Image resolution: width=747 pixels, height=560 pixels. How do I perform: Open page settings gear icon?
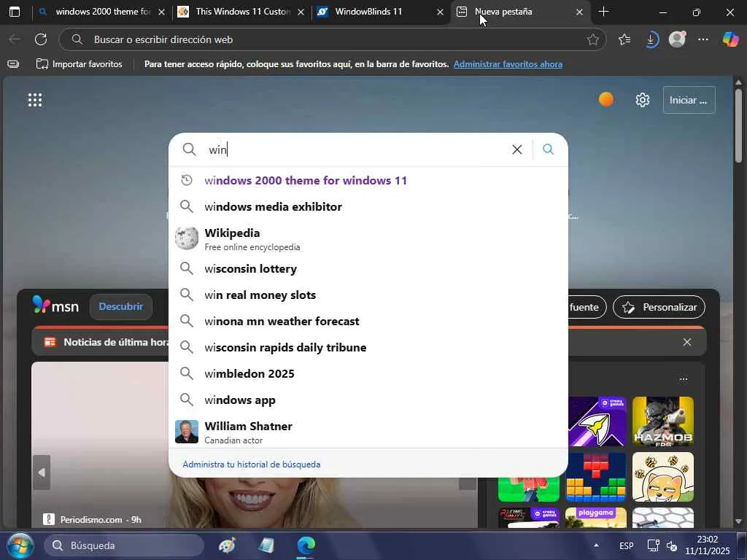coord(642,100)
